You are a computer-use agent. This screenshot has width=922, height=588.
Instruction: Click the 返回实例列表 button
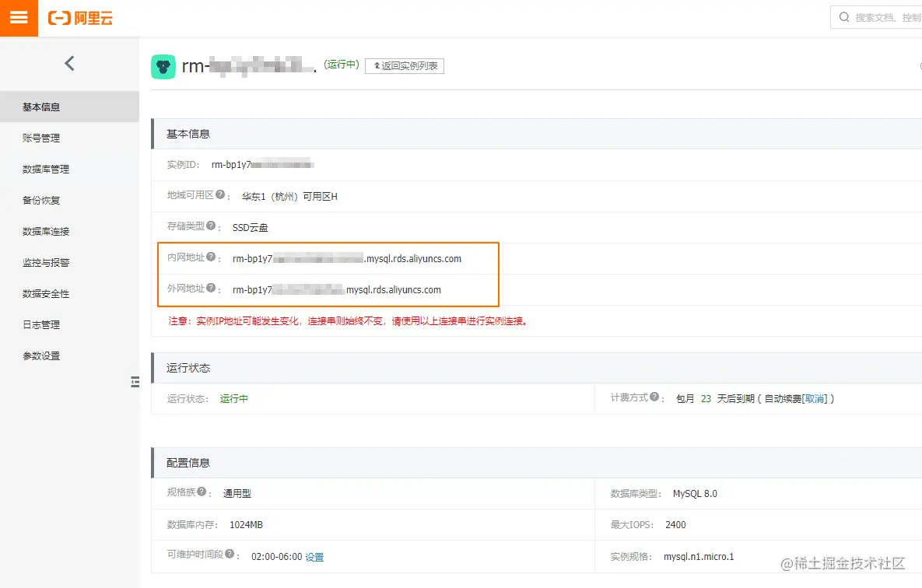tap(405, 66)
